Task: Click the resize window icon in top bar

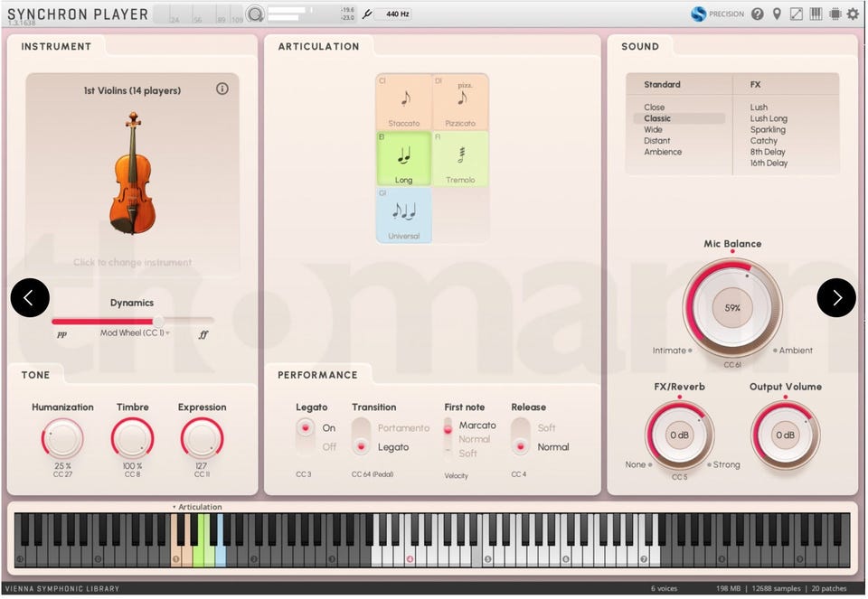Action: pyautogui.click(x=796, y=14)
